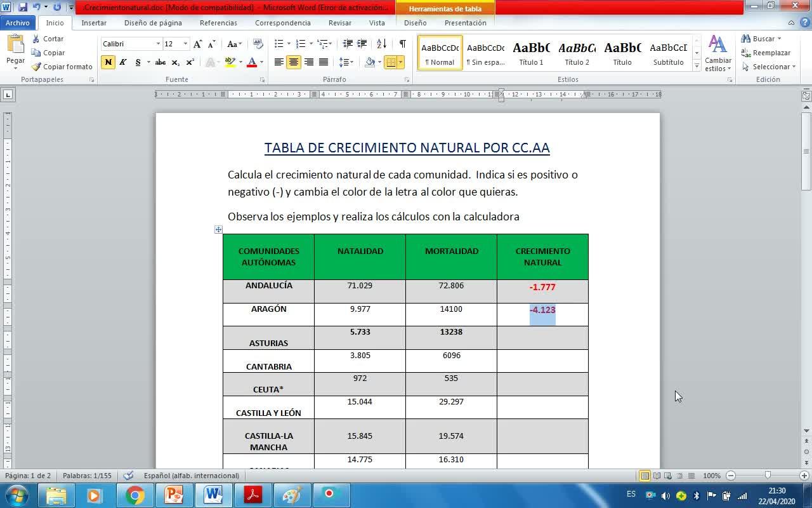
Task: Clear all formatting from the selection
Action: click(258, 44)
